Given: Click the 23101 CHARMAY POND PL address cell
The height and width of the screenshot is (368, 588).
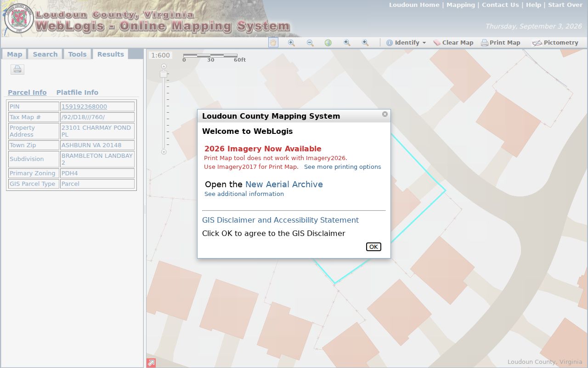Looking at the screenshot, I should tap(97, 131).
